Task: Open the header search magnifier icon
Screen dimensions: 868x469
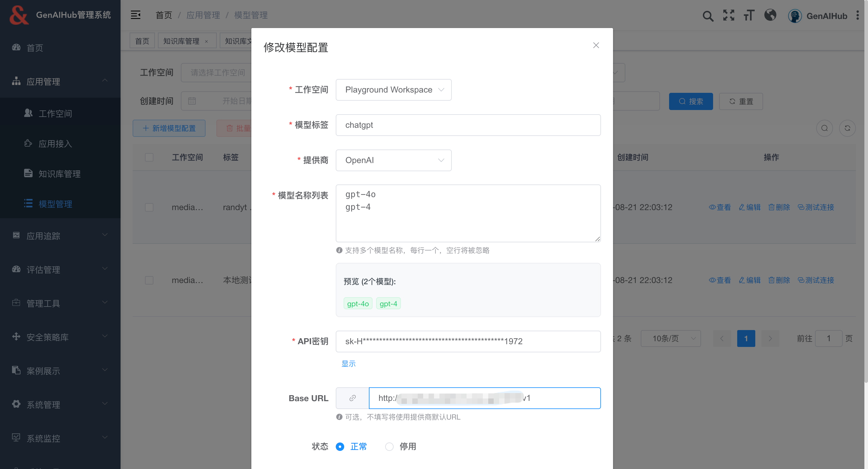Action: (708, 16)
